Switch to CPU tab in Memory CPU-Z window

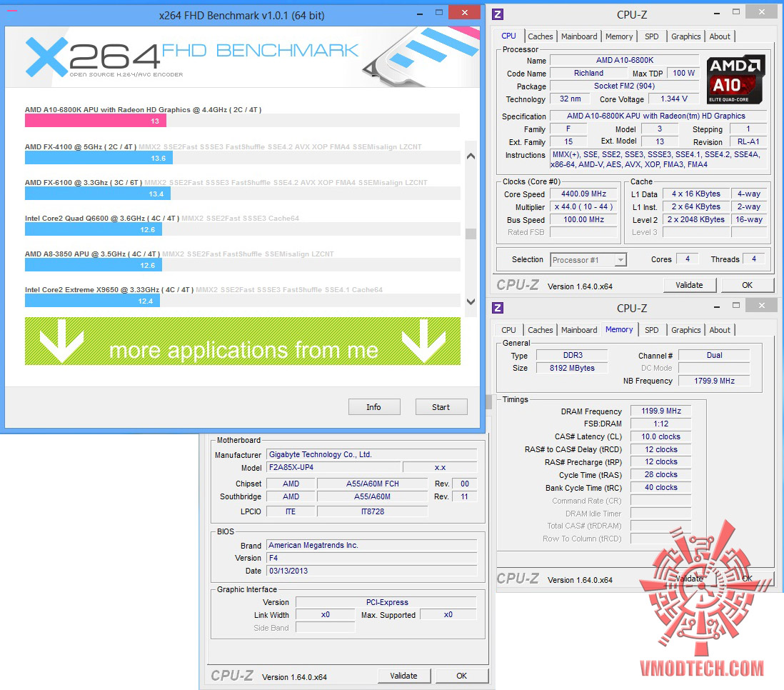click(508, 330)
